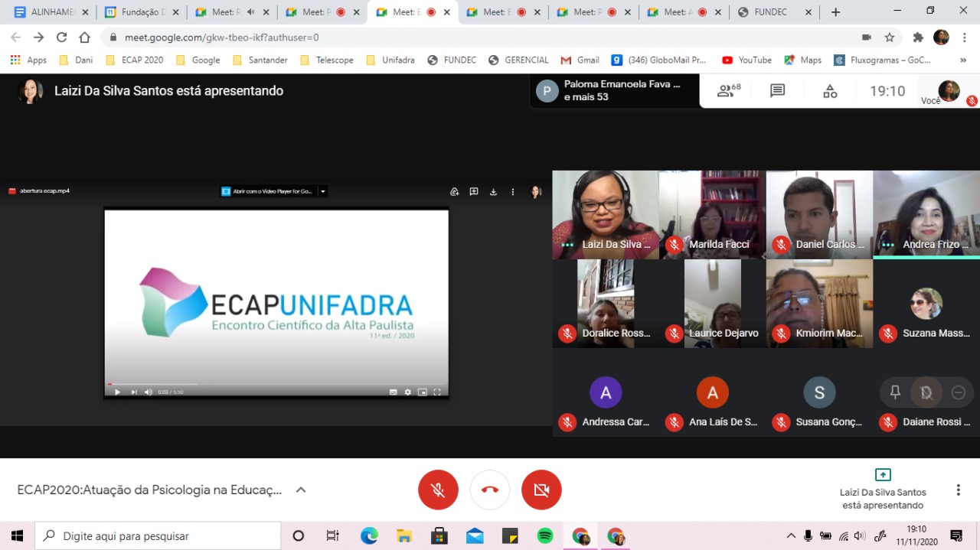Open the Meet more options menu
This screenshot has height=550, width=980.
pyautogui.click(x=958, y=490)
